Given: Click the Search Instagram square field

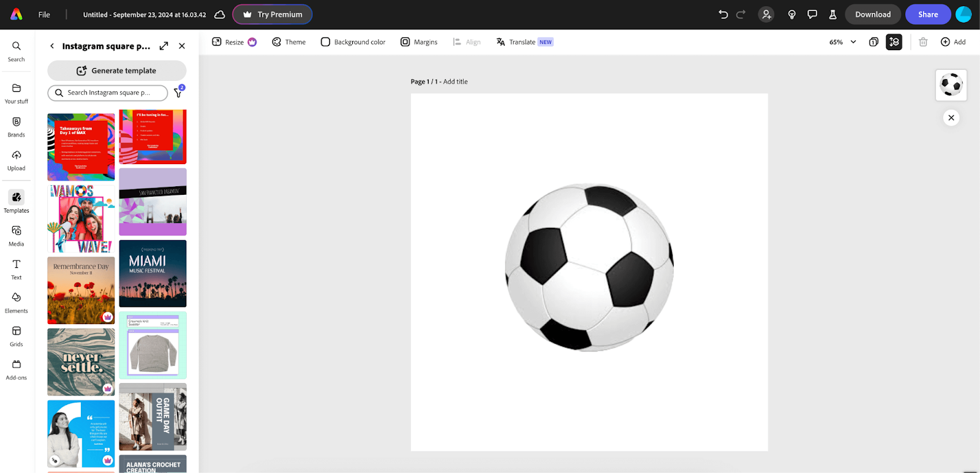Looking at the screenshot, I should click(x=108, y=93).
